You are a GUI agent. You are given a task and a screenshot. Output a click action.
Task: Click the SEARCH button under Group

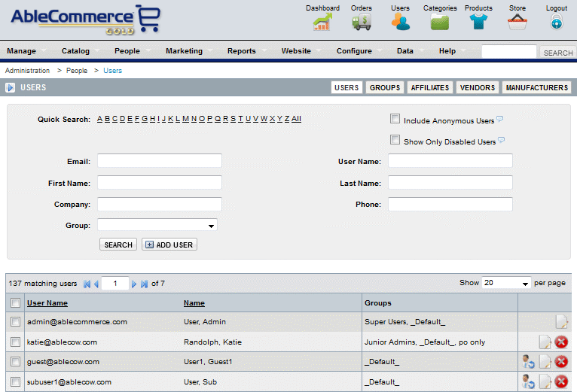click(x=118, y=245)
